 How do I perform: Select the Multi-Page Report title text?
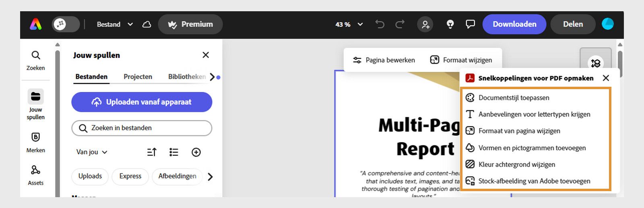click(419, 137)
